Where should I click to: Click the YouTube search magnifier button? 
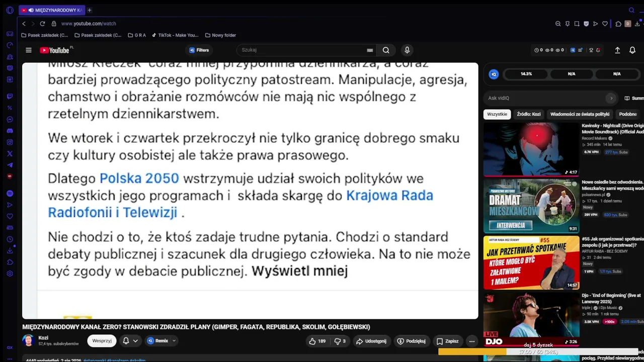[386, 50]
